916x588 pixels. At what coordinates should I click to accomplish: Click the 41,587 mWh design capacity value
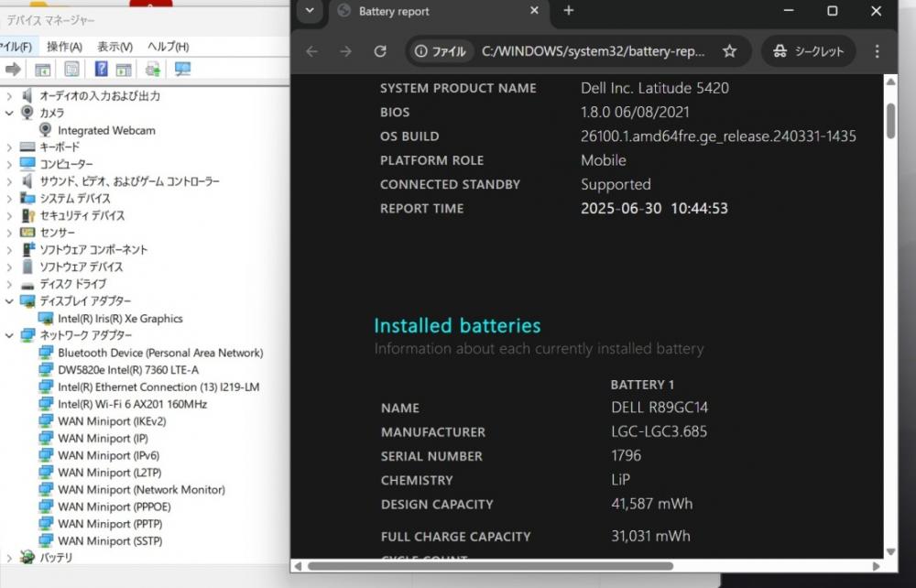652,504
